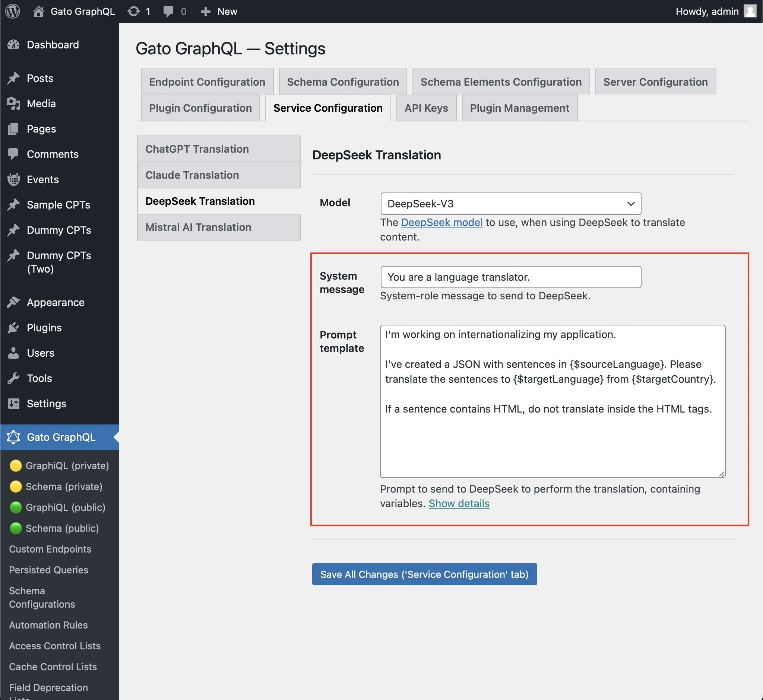Click the System message input field
Image resolution: width=763 pixels, height=700 pixels.
click(x=510, y=277)
